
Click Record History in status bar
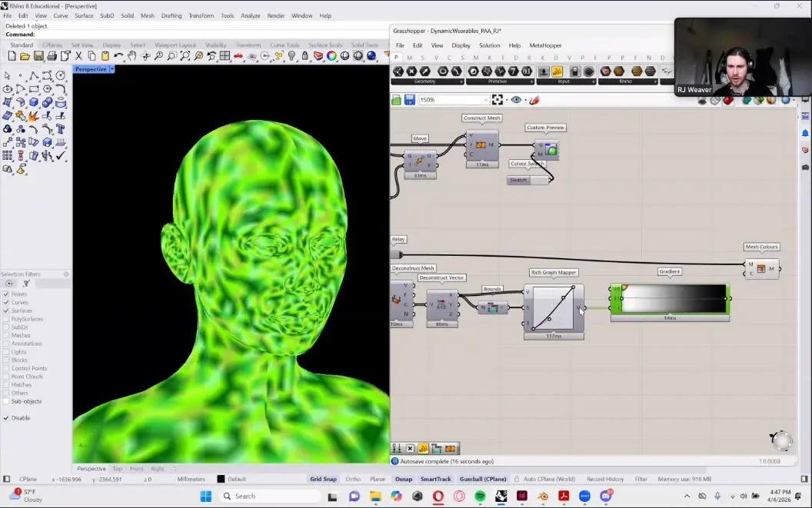pos(605,479)
